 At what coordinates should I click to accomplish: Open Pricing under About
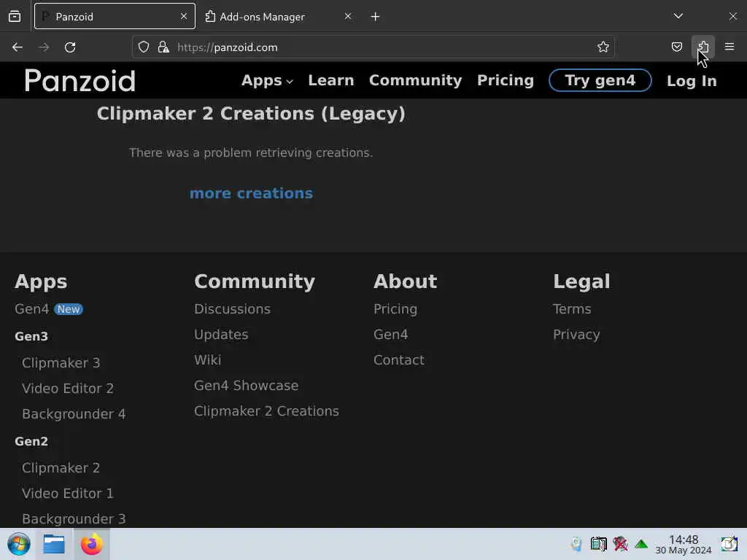[x=395, y=309]
